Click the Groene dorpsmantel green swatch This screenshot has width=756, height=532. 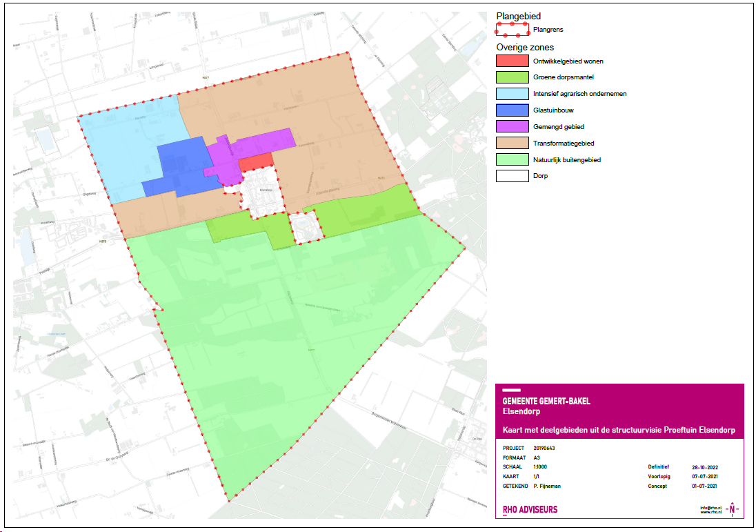tap(513, 77)
